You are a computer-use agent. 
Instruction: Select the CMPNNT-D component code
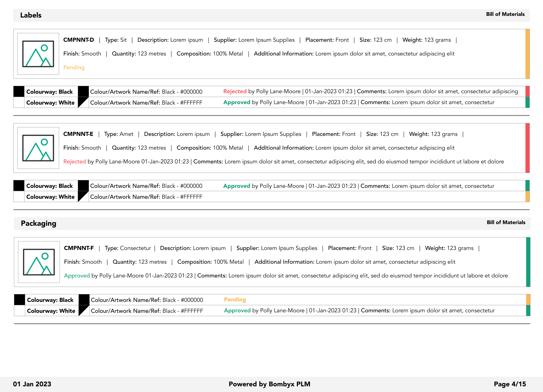point(79,40)
